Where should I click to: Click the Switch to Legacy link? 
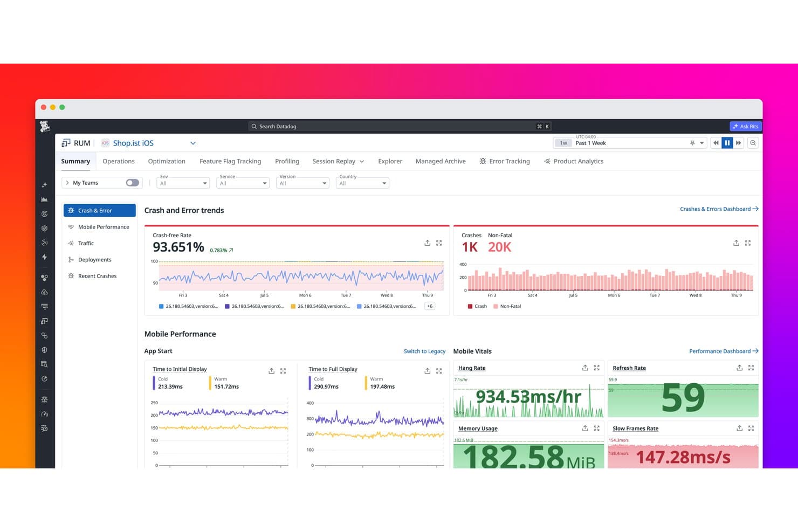pos(424,351)
